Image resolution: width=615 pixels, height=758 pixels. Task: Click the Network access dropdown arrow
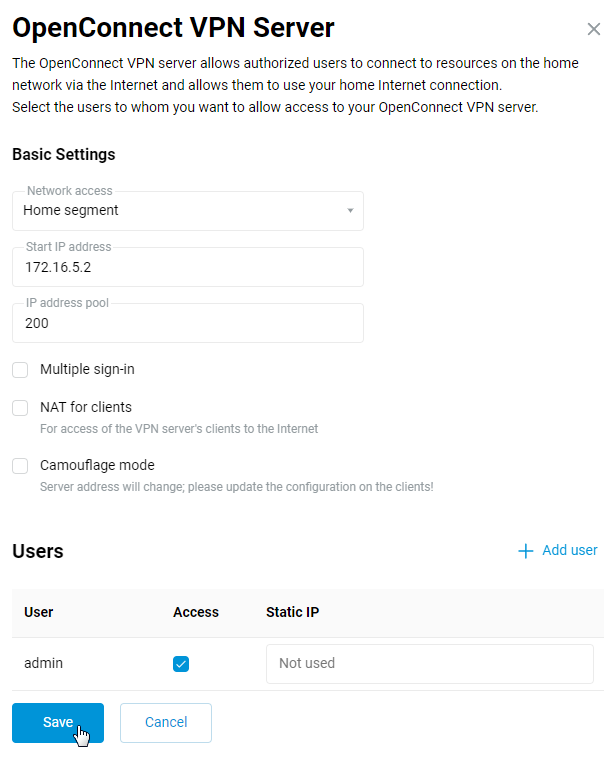coord(350,211)
